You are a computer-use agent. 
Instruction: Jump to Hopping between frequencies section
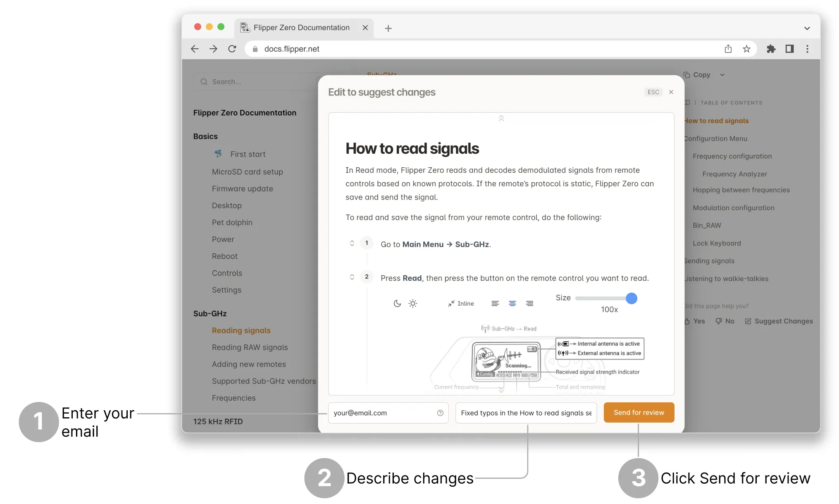pyautogui.click(x=741, y=190)
